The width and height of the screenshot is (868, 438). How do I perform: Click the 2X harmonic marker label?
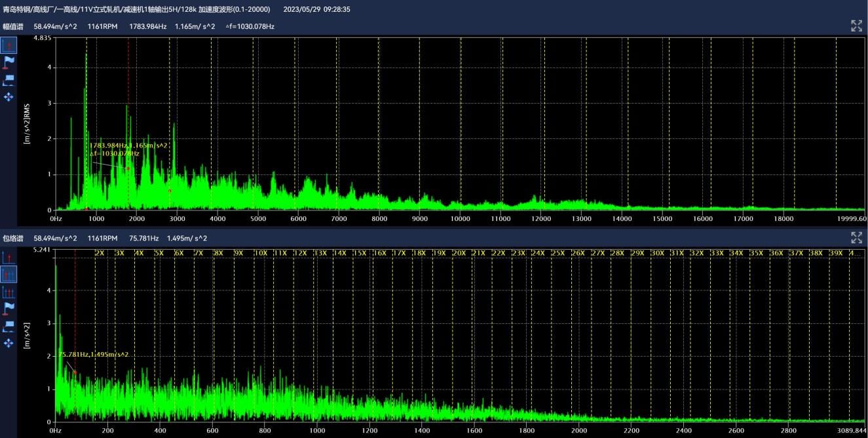[100, 253]
